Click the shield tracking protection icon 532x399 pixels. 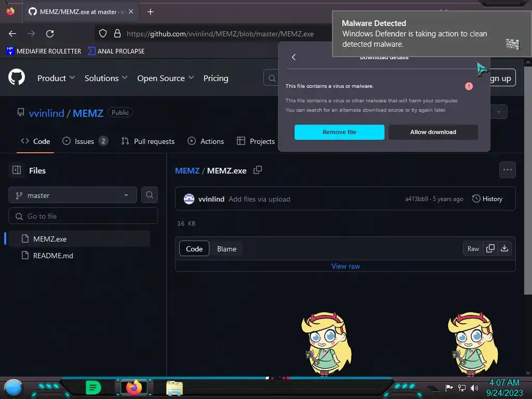pyautogui.click(x=103, y=34)
